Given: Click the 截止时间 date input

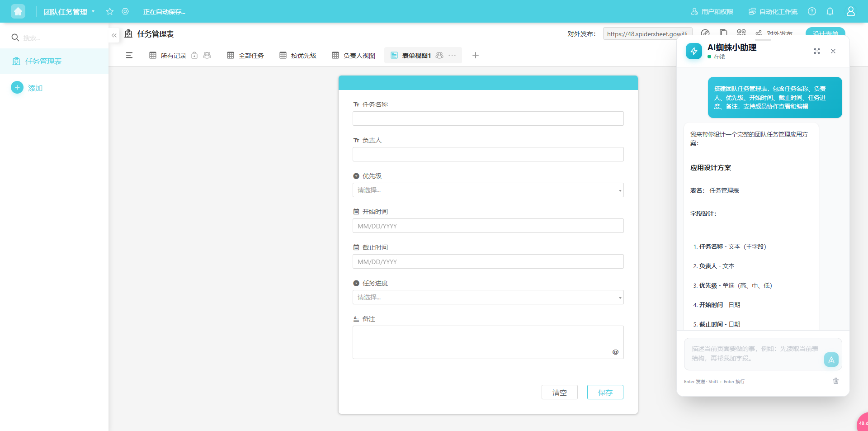Looking at the screenshot, I should [x=488, y=261].
